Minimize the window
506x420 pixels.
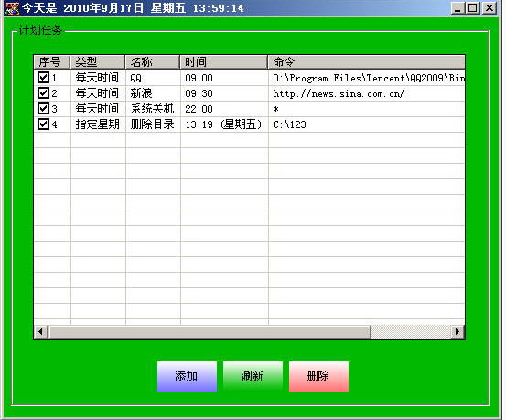click(x=458, y=8)
